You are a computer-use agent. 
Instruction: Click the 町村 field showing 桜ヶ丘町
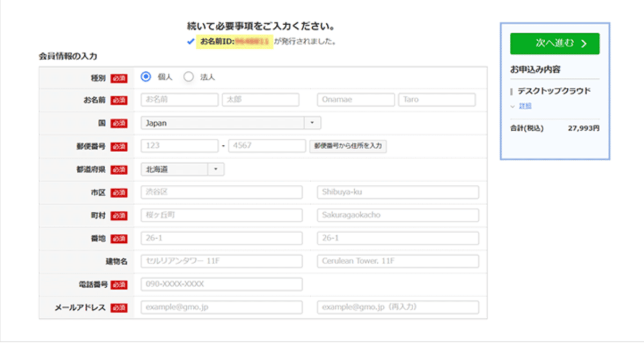[x=221, y=214]
